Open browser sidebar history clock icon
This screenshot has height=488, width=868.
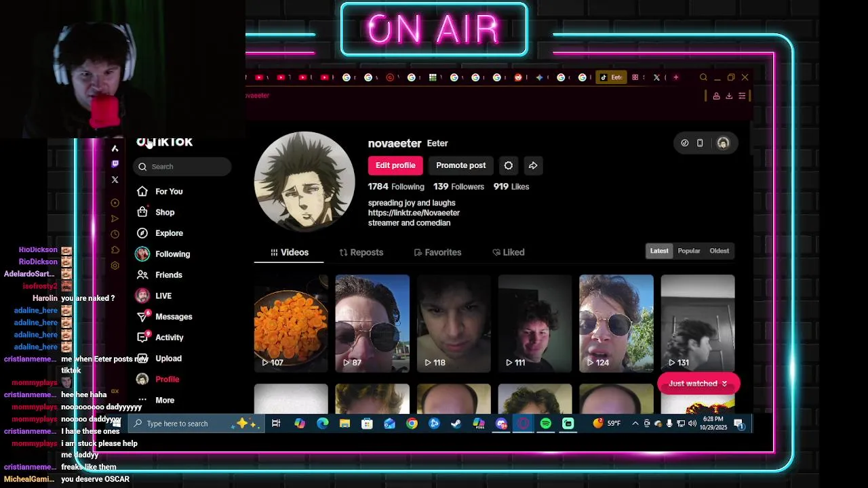pos(115,235)
